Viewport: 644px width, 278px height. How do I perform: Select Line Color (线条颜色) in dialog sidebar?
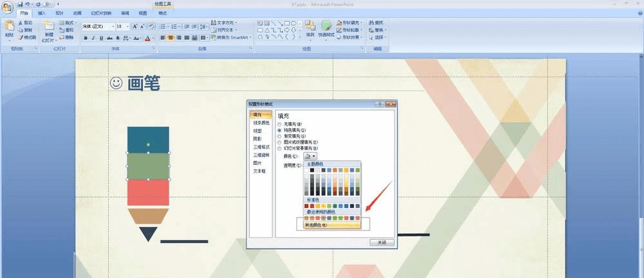coord(261,123)
